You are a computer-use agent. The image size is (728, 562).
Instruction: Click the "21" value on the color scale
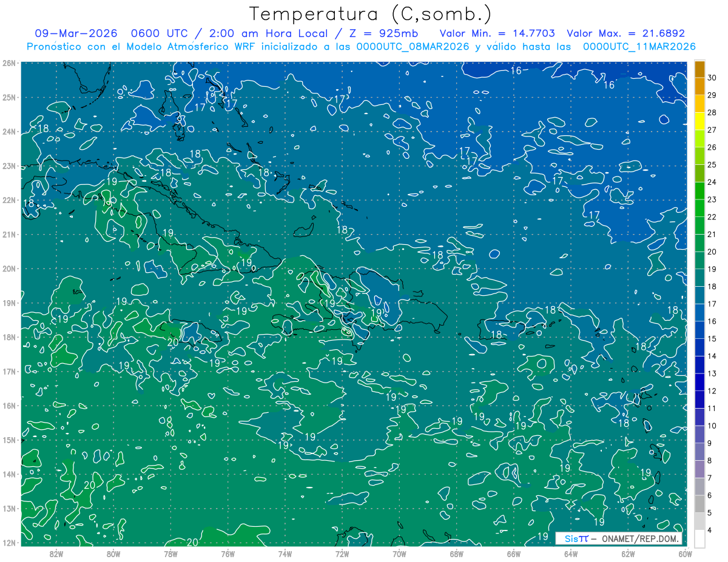[712, 234]
